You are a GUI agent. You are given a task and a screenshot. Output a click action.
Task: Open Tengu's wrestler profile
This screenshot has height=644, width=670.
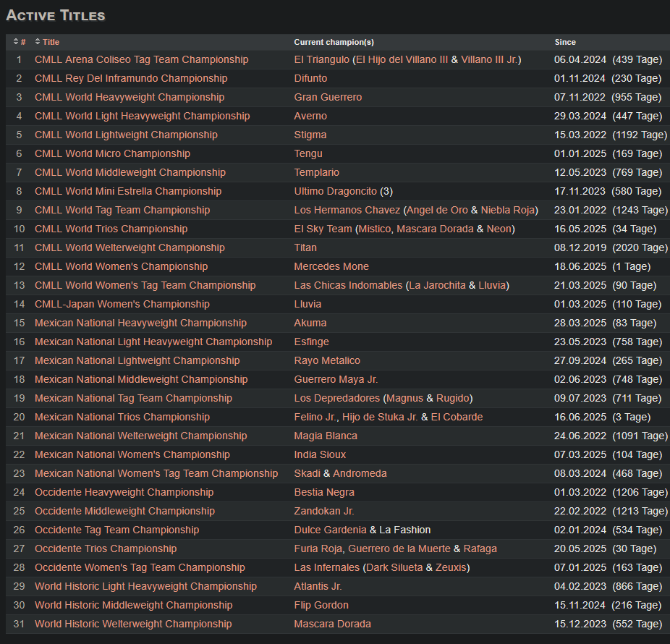point(308,153)
